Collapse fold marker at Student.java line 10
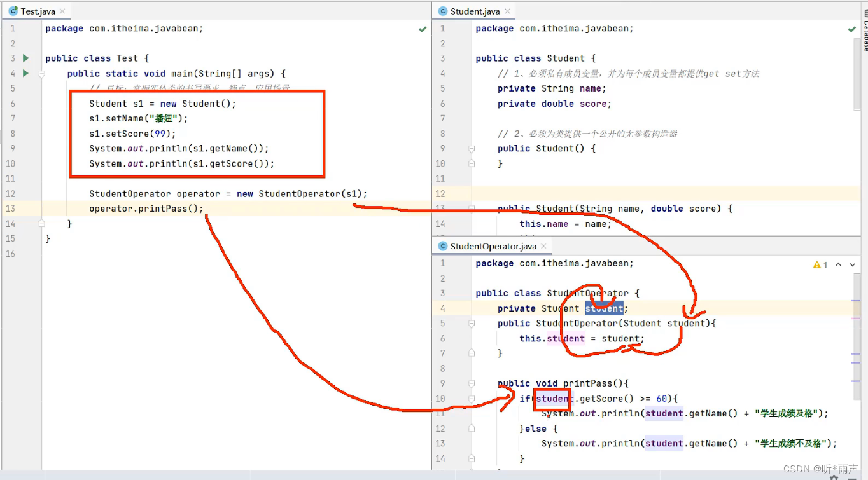868x480 pixels. coord(472,163)
